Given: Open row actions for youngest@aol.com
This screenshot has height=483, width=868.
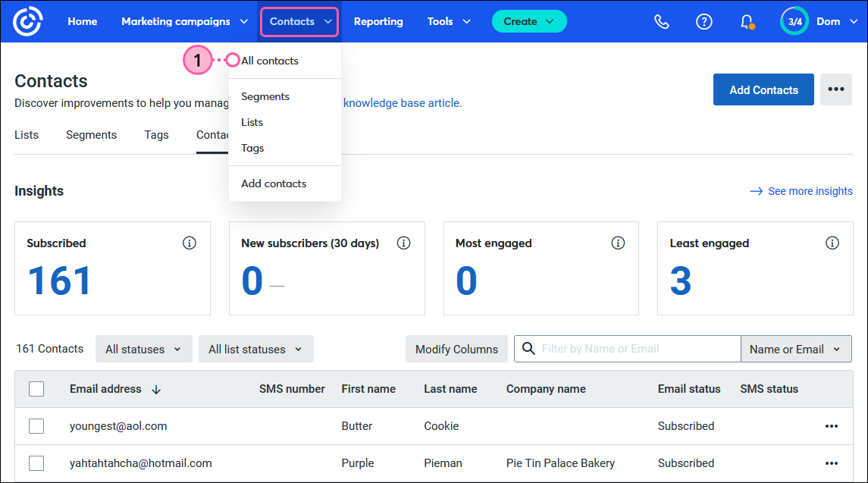Looking at the screenshot, I should click(x=832, y=426).
